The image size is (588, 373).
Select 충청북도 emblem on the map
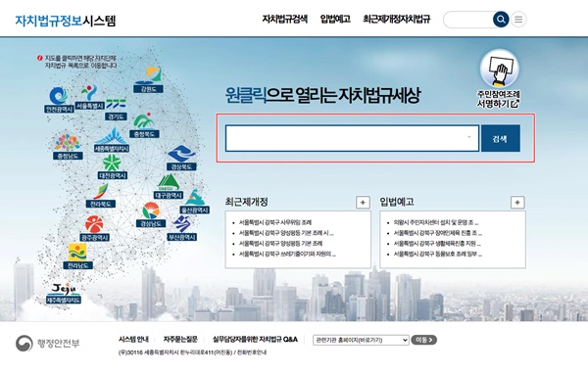[x=144, y=125]
